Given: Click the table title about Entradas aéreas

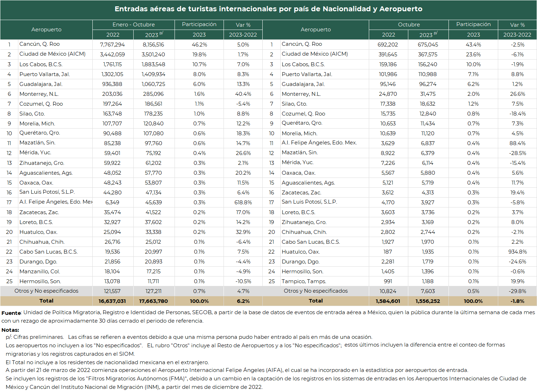Looking at the screenshot, I should [x=268, y=9].
